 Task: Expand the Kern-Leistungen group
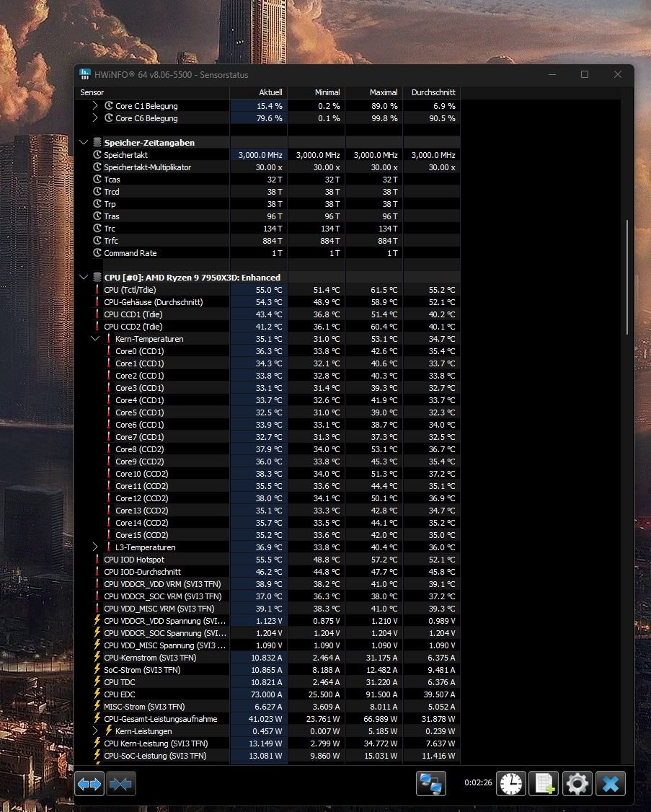pos(95,731)
